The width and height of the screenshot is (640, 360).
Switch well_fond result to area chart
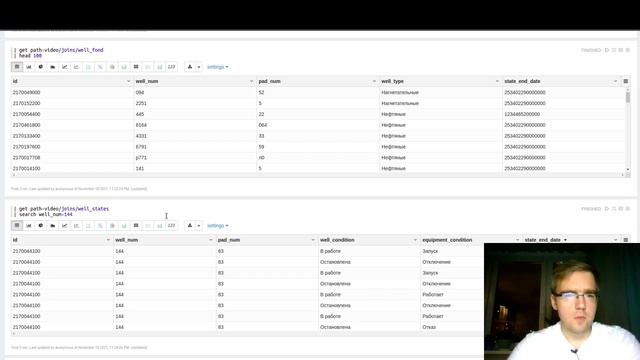pos(52,67)
